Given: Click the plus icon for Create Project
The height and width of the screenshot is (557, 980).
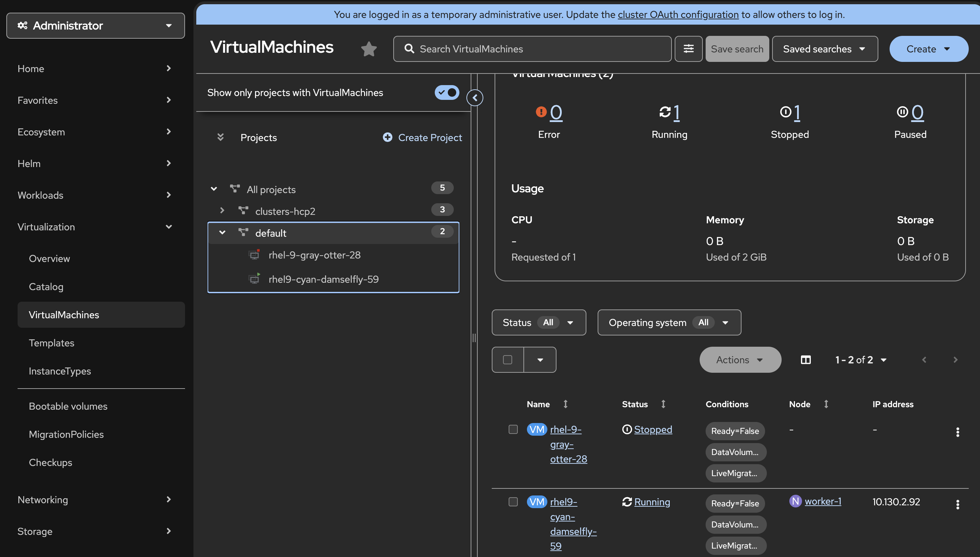Looking at the screenshot, I should click(387, 137).
